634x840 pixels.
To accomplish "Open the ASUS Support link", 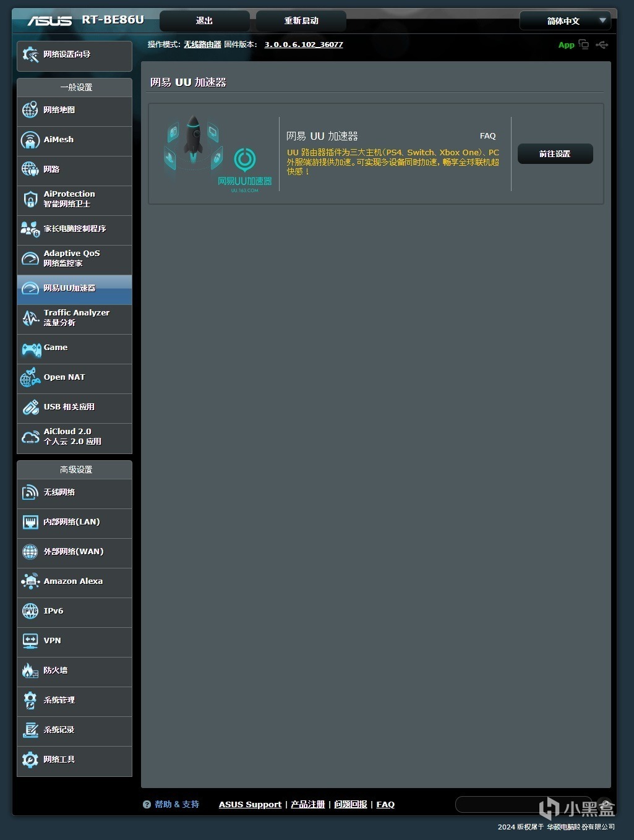I will pos(250,805).
